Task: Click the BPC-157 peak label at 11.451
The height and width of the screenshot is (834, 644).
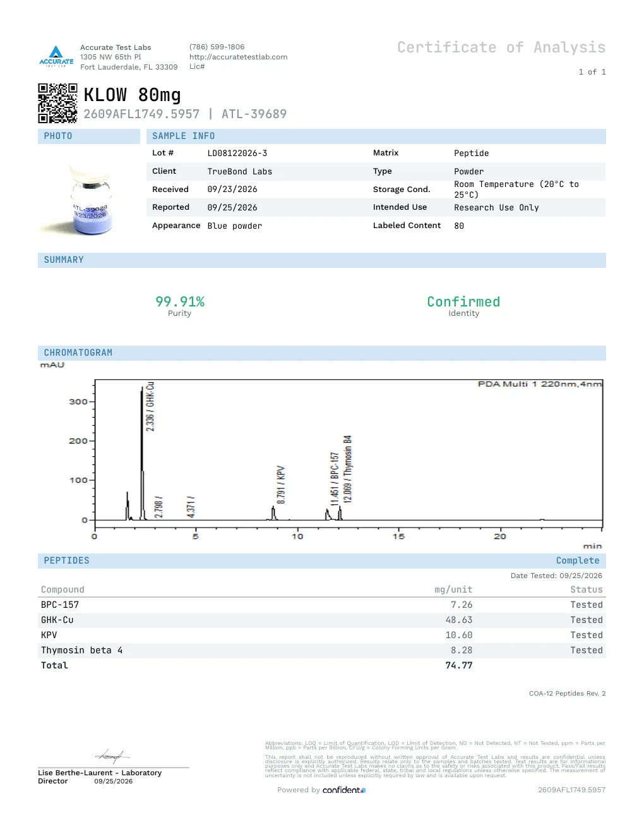Action: pyautogui.click(x=335, y=479)
